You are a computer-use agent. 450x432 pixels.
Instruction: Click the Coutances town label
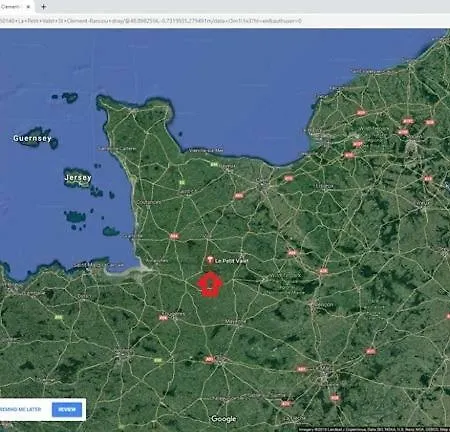[x=149, y=202]
